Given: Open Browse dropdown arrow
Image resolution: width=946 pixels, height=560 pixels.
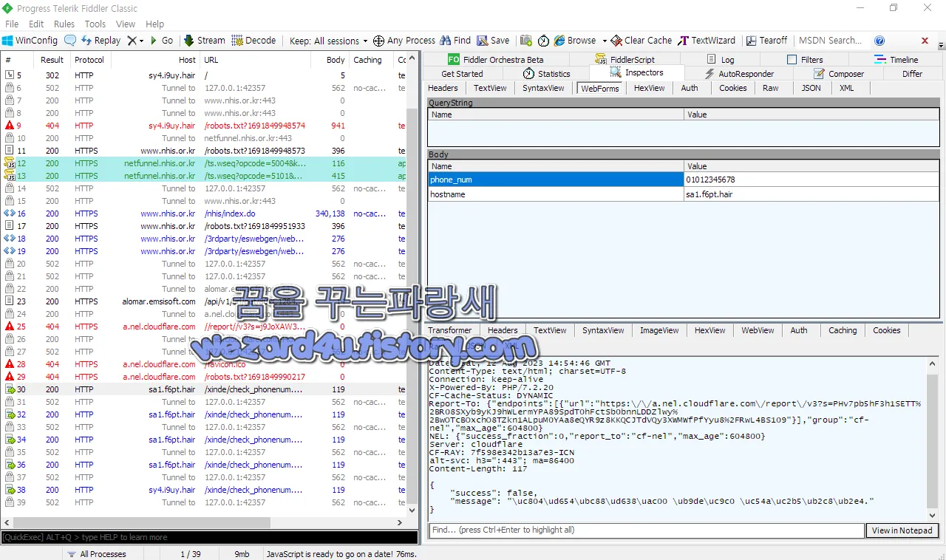Looking at the screenshot, I should coord(604,41).
